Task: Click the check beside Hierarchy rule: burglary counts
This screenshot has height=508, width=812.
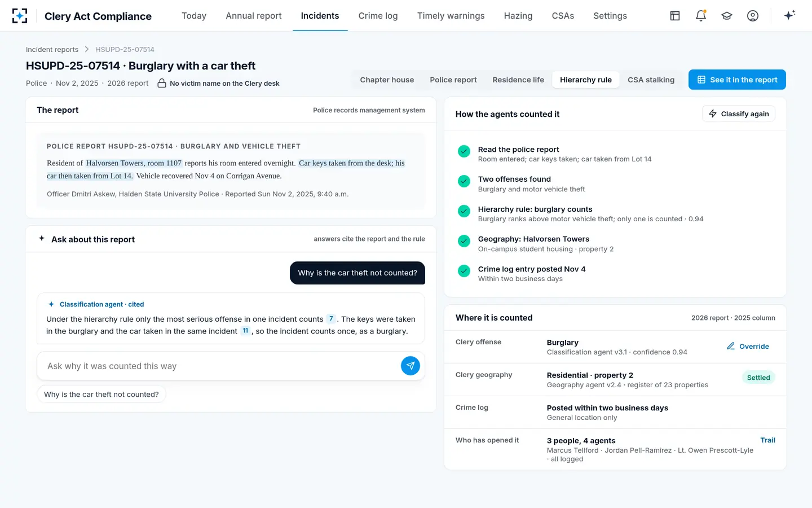Action: tap(464, 211)
